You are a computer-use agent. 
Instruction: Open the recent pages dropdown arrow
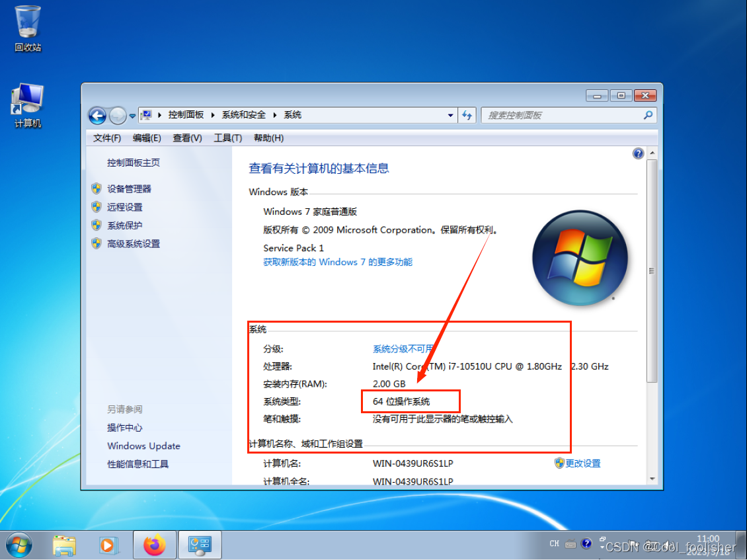pyautogui.click(x=132, y=115)
